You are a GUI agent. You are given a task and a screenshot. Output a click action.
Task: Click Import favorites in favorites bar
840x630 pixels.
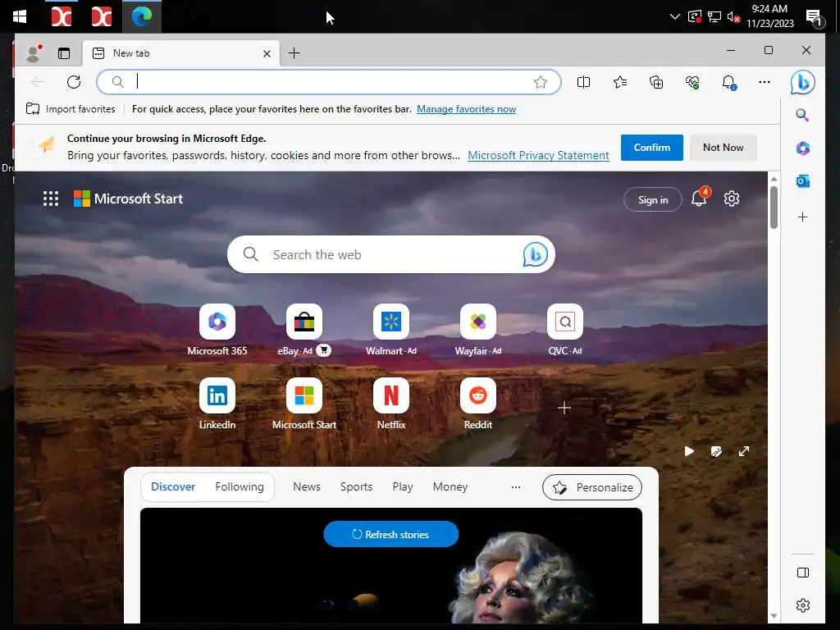point(71,109)
